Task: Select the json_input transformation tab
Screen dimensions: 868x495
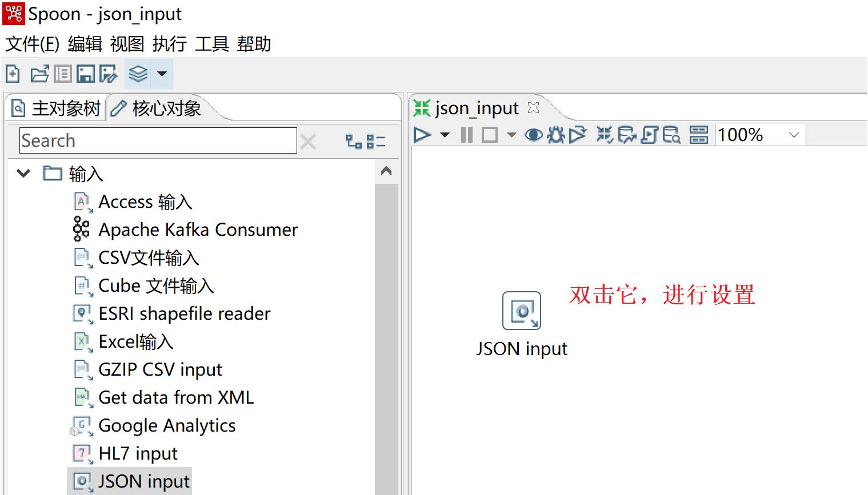Action: [x=477, y=108]
